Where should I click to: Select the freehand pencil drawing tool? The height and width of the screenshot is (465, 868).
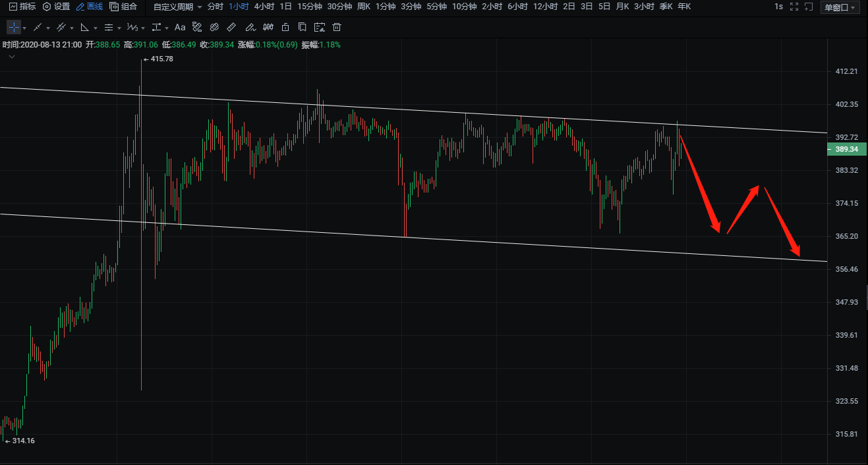click(250, 27)
